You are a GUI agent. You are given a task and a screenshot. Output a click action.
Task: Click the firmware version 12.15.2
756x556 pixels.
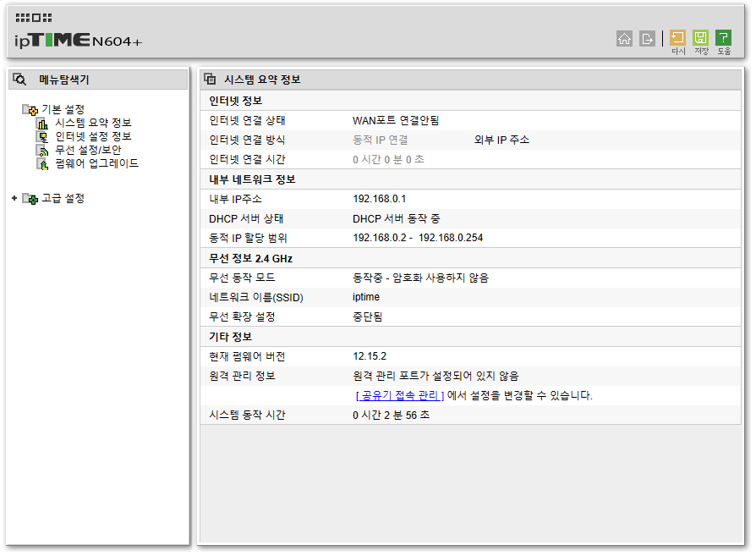click(370, 356)
